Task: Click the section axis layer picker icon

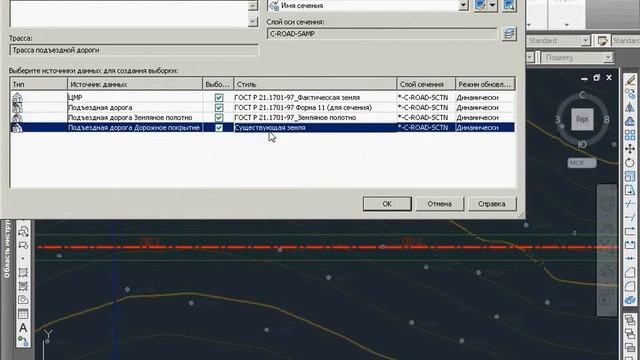Action: pyautogui.click(x=509, y=33)
